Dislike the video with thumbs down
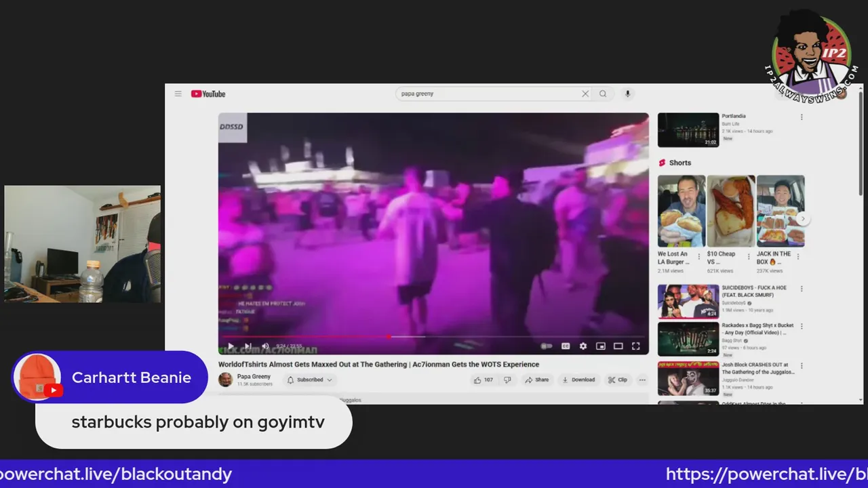The width and height of the screenshot is (868, 488). coord(507,380)
